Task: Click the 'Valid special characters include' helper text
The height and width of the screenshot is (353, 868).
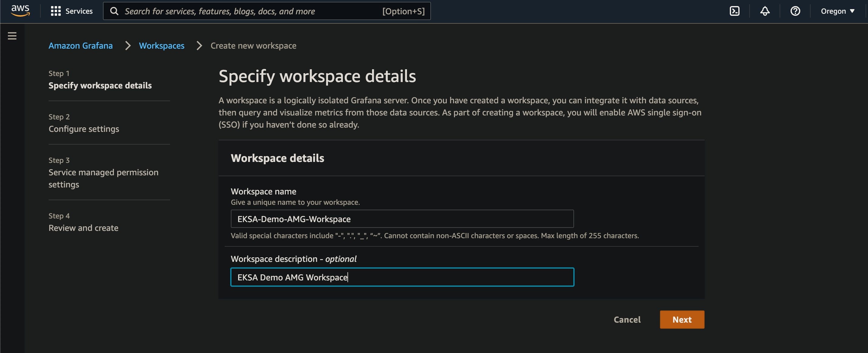Action: pos(435,236)
